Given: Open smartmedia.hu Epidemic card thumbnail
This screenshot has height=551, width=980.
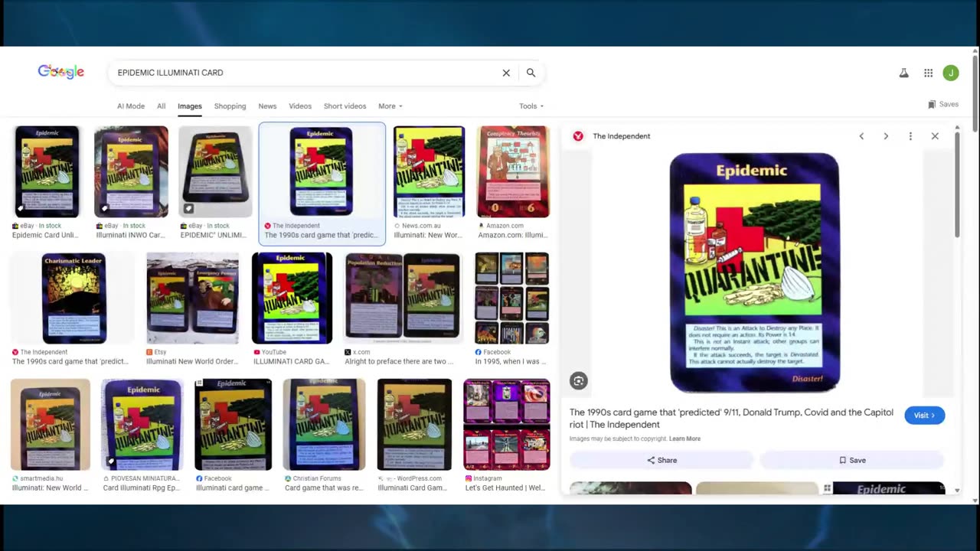Looking at the screenshot, I should (x=51, y=425).
